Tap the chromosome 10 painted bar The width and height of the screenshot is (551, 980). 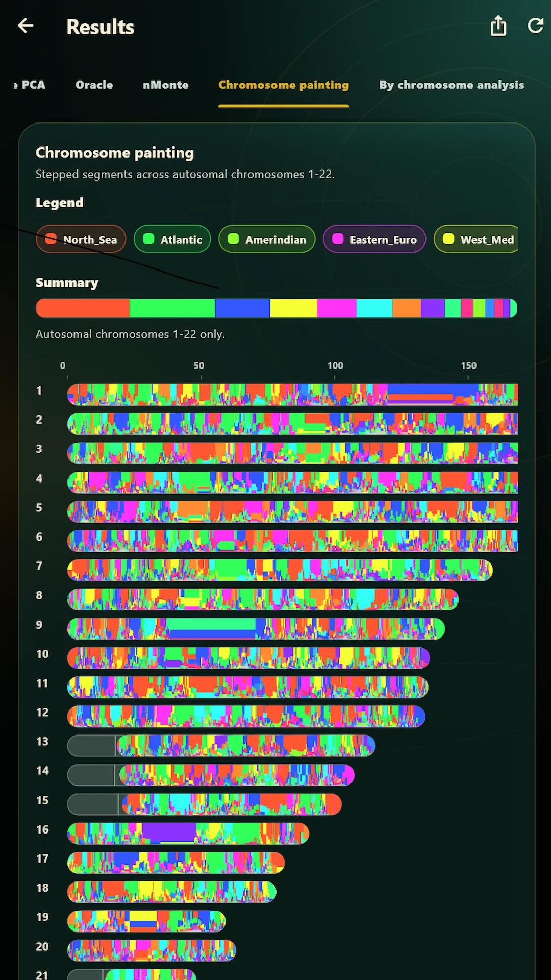(x=248, y=658)
